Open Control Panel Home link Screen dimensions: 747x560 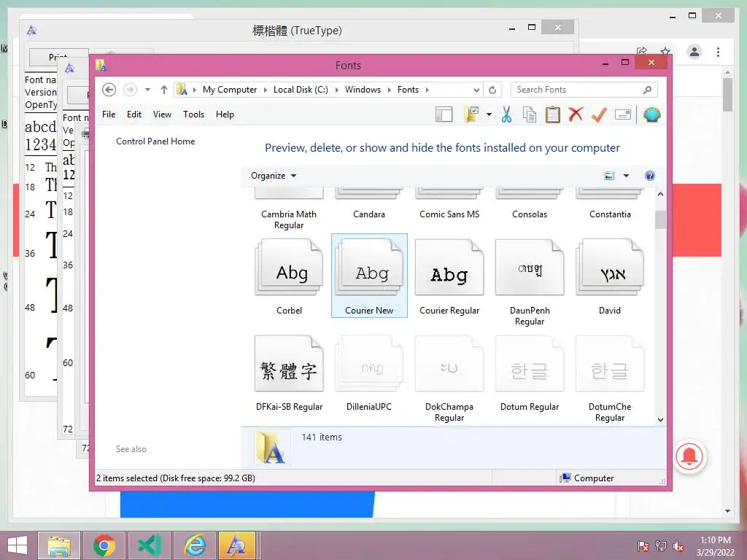(155, 141)
